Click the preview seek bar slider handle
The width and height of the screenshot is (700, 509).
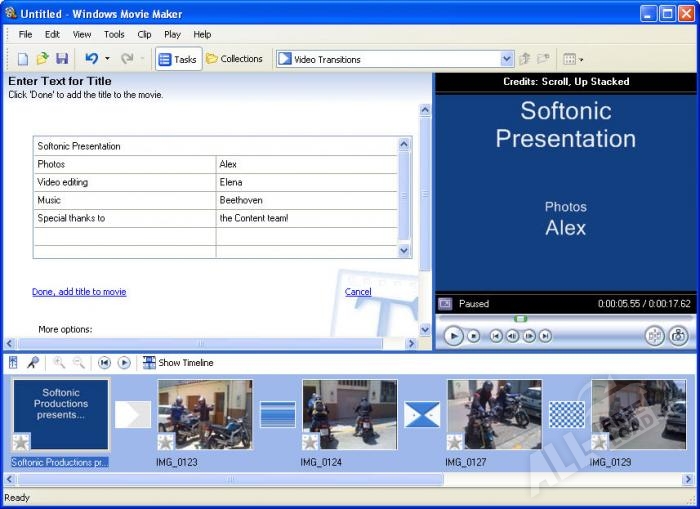[520, 318]
